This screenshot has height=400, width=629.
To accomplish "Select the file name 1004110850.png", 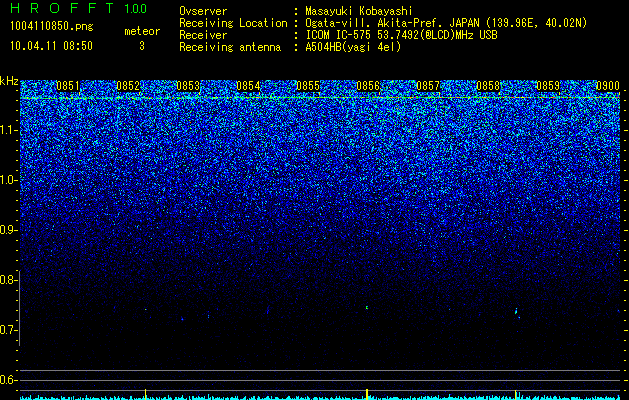I will click(51, 26).
